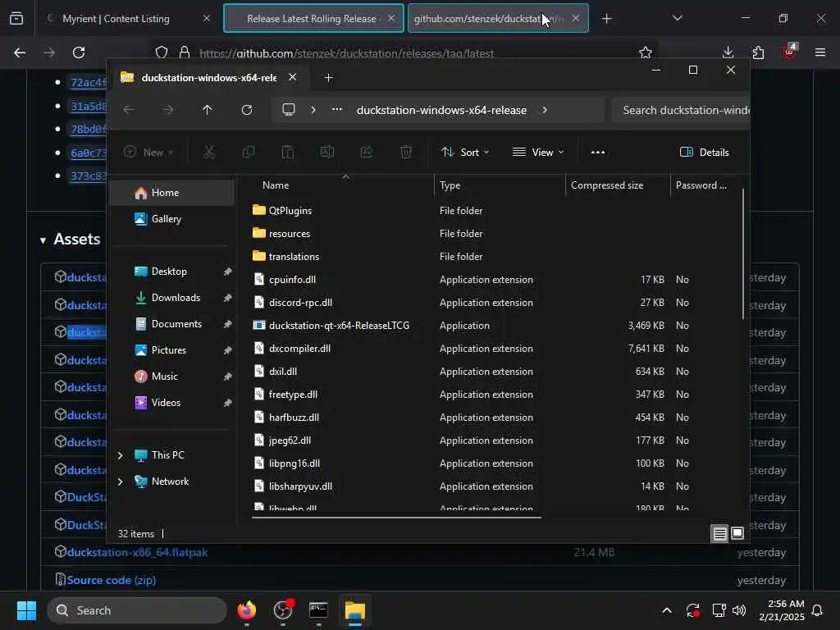Open OBS Studio from the taskbar
840x630 pixels.
(283, 610)
